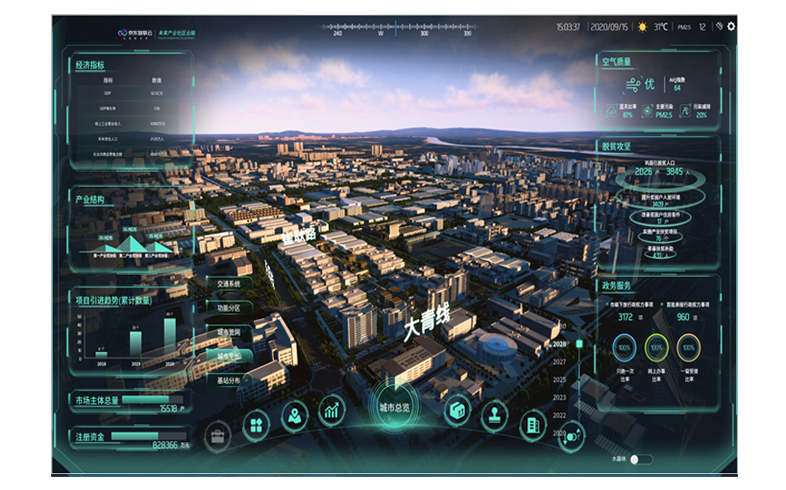Click the AQI指数 64 reading
The image size is (786, 490).
[677, 84]
